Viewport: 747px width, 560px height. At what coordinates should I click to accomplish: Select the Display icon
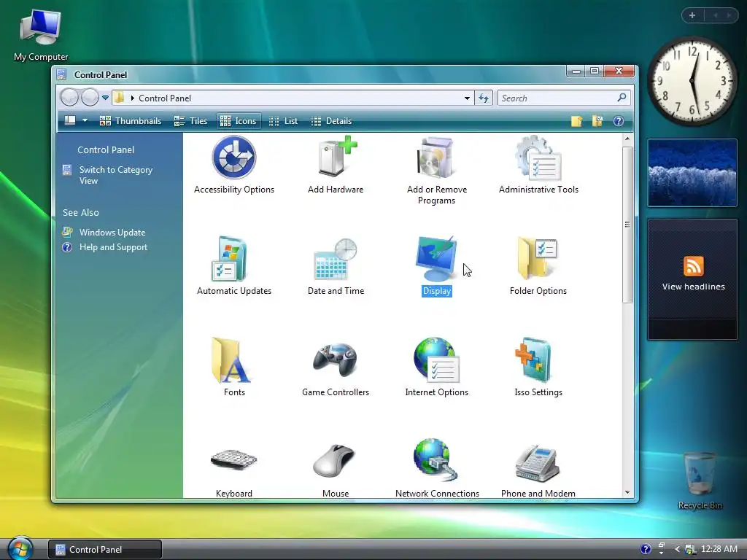(437, 265)
